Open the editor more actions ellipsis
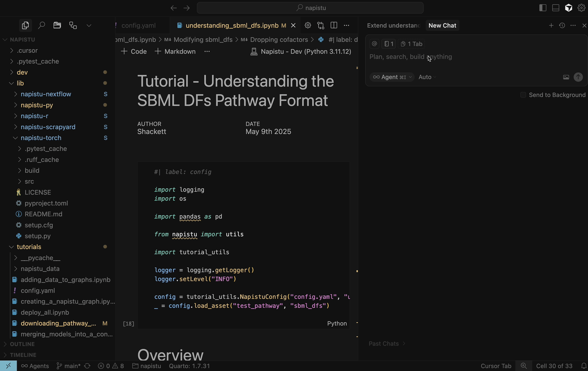The width and height of the screenshot is (588, 371). click(346, 25)
